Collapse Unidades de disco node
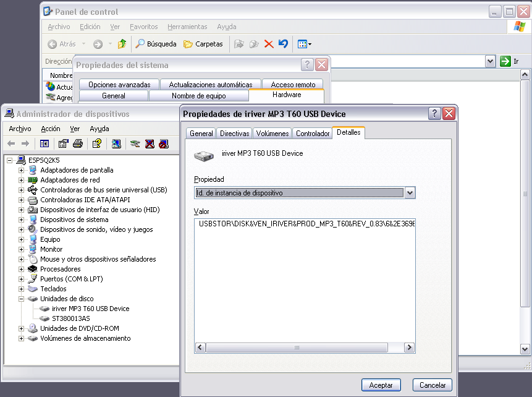Image resolution: width=532 pixels, height=397 pixels. (21, 299)
